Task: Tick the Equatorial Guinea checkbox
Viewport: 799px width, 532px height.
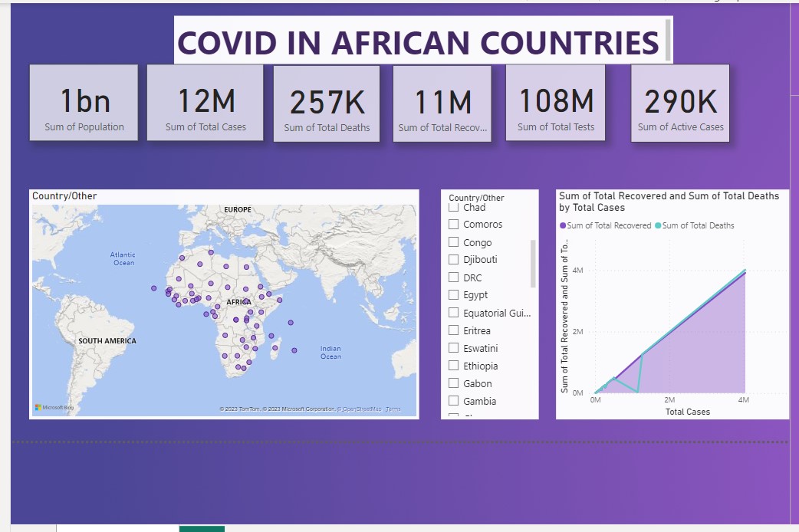Action: pyautogui.click(x=453, y=313)
